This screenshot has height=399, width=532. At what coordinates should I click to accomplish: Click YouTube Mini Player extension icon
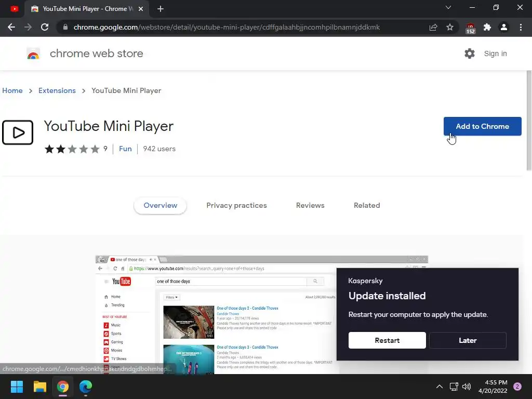[18, 132]
